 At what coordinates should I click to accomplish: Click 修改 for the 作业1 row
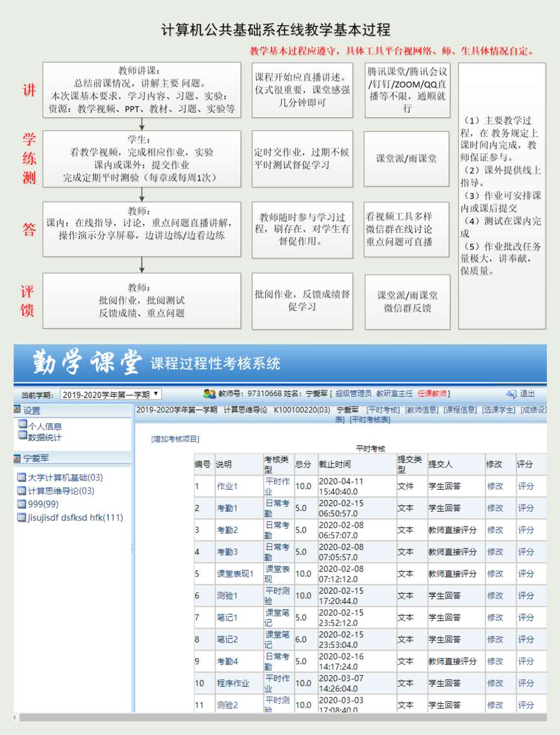pyautogui.click(x=495, y=486)
